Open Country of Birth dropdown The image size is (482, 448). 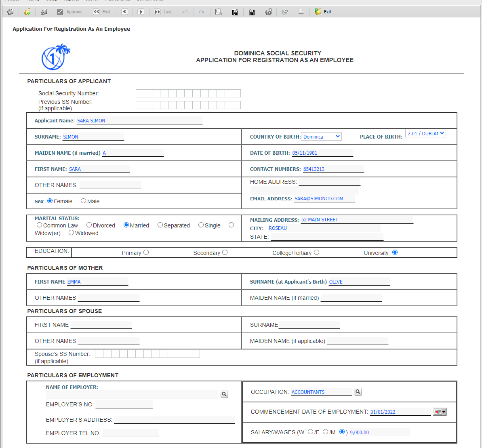pos(321,137)
